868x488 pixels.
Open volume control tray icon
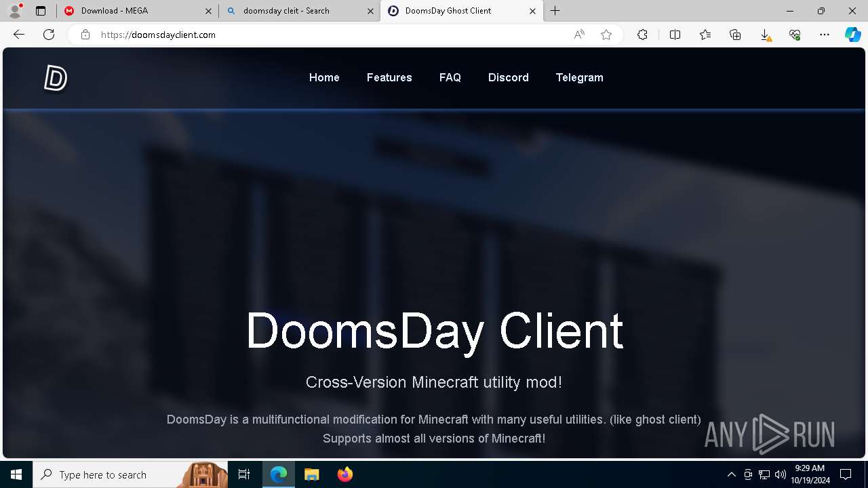pyautogui.click(x=781, y=474)
